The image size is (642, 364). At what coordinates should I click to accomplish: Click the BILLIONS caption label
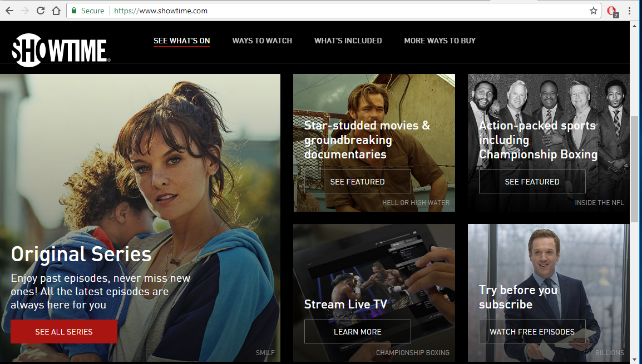[x=610, y=352]
